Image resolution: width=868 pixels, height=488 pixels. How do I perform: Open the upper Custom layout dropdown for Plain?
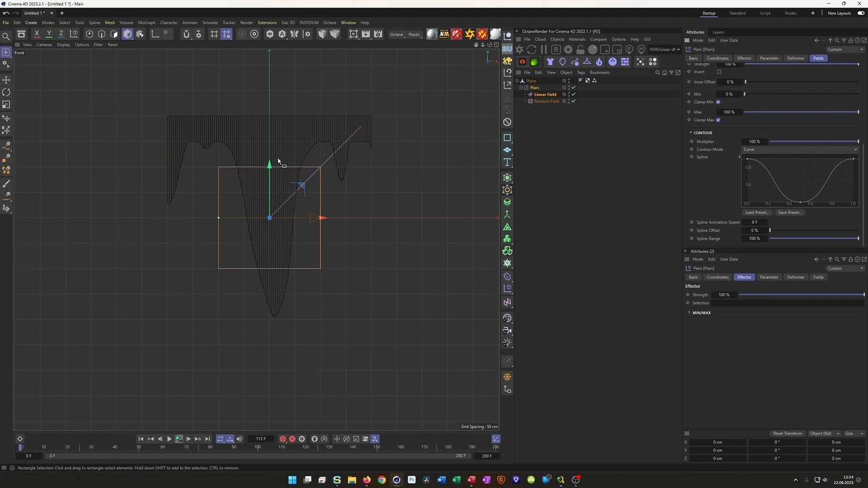pyautogui.click(x=845, y=50)
